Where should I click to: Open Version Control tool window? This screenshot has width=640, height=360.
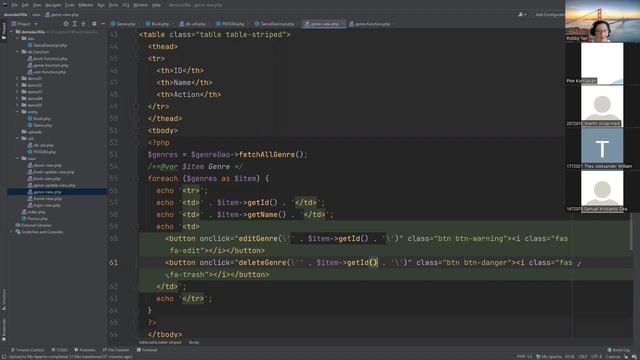pos(27,350)
